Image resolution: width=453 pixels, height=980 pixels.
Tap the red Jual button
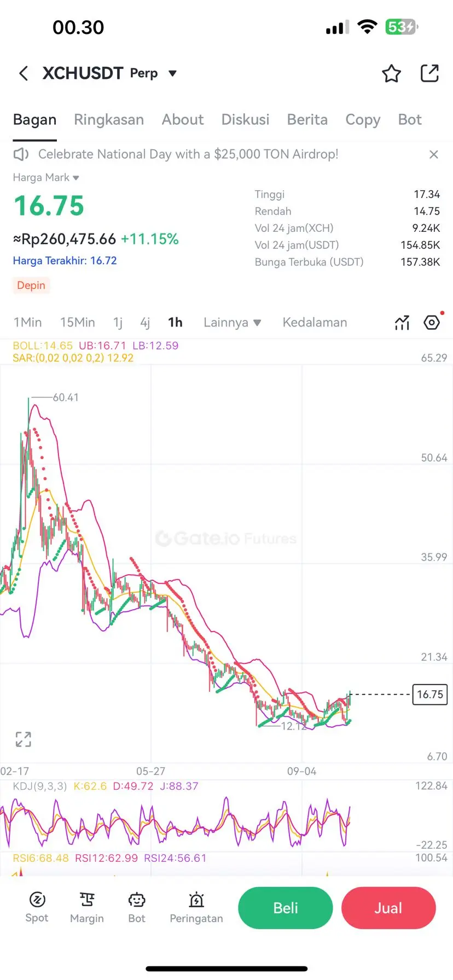point(388,908)
